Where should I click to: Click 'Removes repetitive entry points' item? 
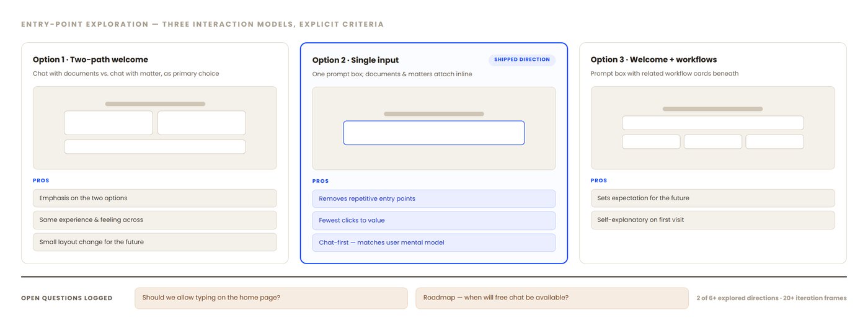point(434,198)
